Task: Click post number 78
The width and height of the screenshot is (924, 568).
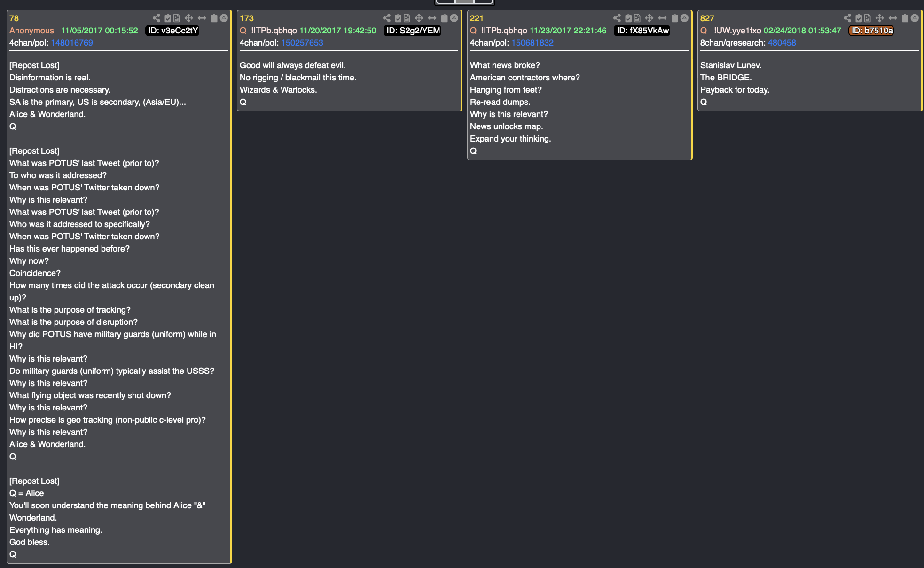Action: pyautogui.click(x=14, y=18)
